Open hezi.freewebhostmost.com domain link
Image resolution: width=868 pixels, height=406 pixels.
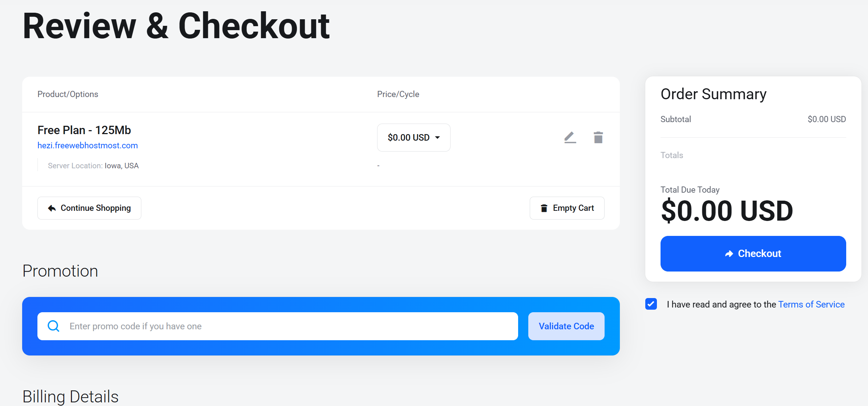pos(88,145)
